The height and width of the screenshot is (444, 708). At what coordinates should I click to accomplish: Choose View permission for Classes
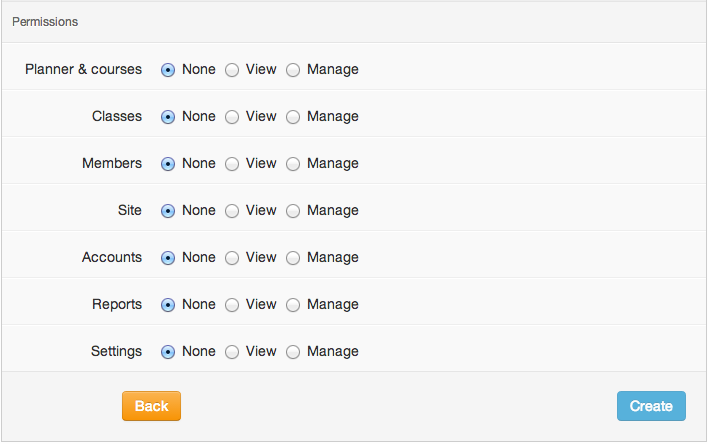232,117
